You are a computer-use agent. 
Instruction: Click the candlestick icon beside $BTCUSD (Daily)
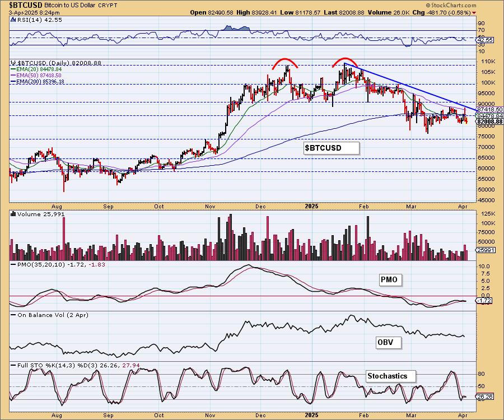(13, 63)
